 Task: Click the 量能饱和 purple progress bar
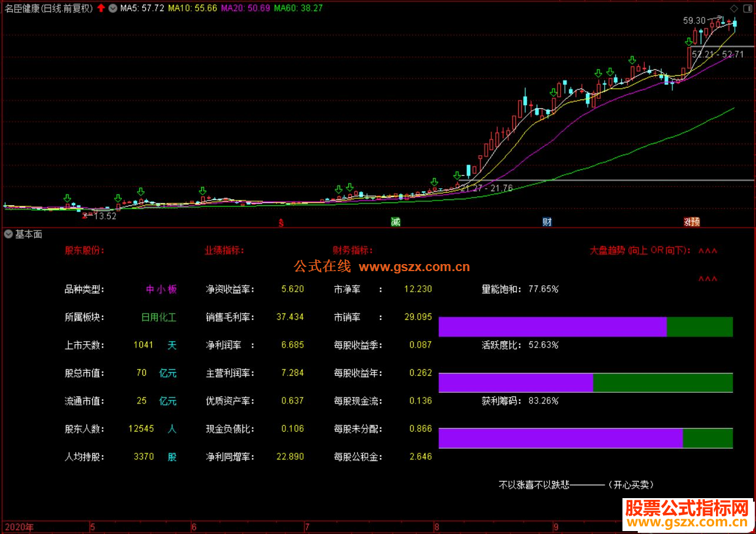pyautogui.click(x=552, y=327)
